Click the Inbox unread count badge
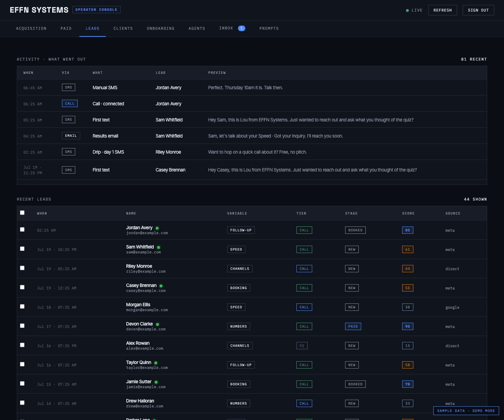Image resolution: width=504 pixels, height=420 pixels. point(241,28)
